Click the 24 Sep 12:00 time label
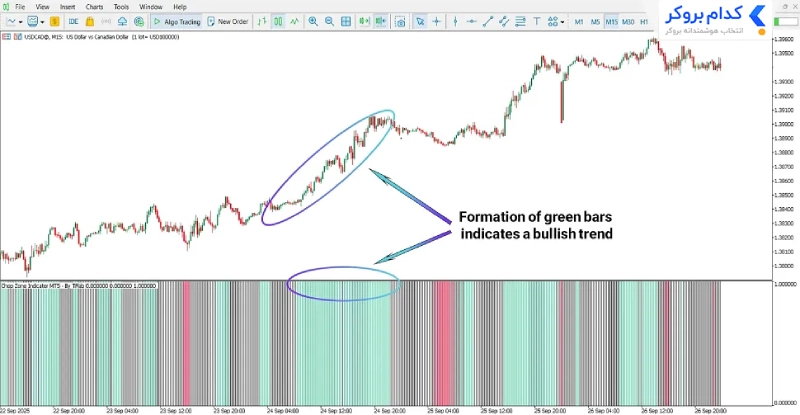Screen dimensions: 800x415 pos(336,410)
